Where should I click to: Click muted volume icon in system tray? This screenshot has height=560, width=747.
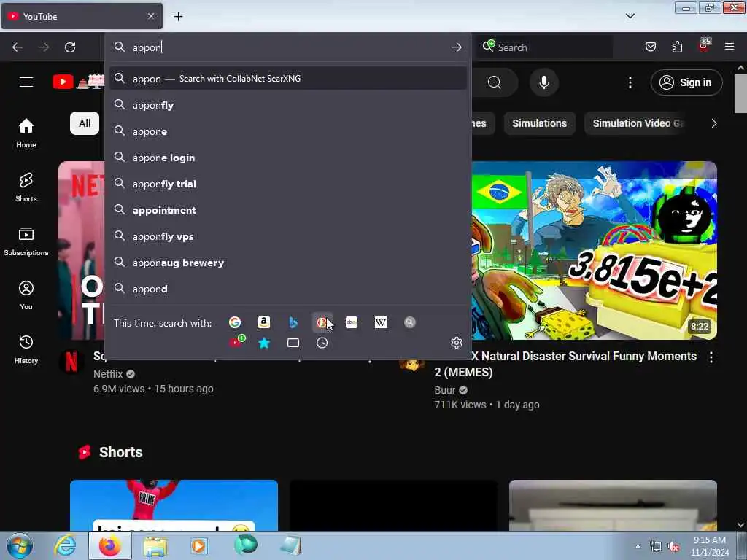click(673, 547)
